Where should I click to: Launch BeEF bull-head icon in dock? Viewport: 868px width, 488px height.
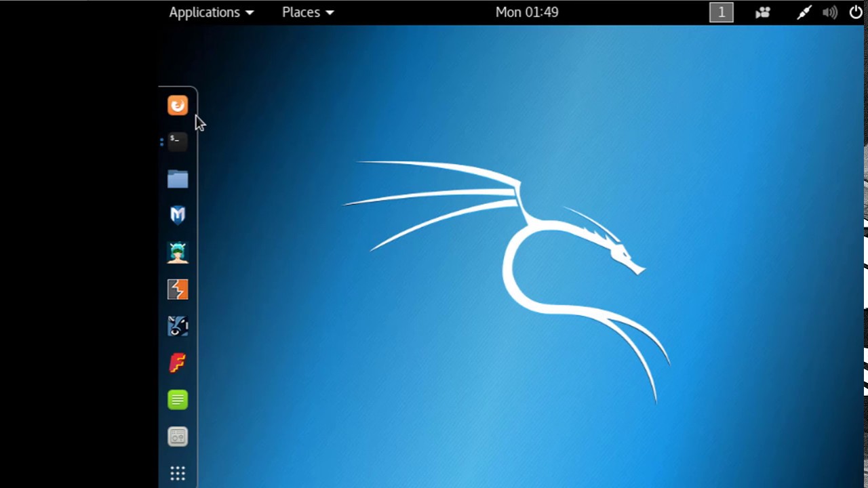(x=178, y=326)
